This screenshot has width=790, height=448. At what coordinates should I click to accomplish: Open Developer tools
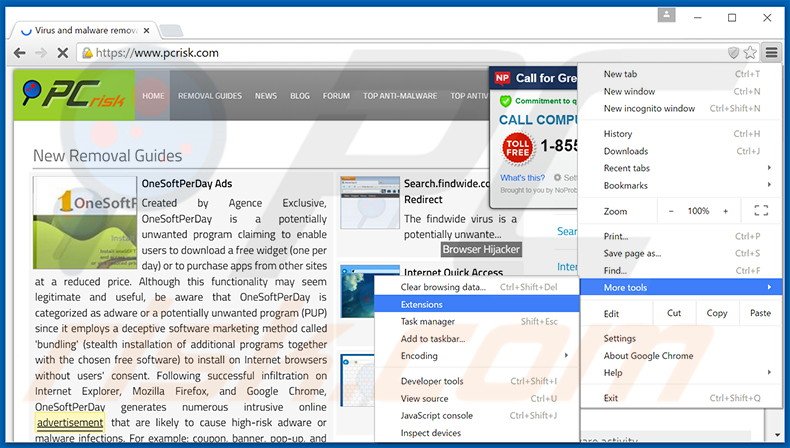click(x=477, y=381)
